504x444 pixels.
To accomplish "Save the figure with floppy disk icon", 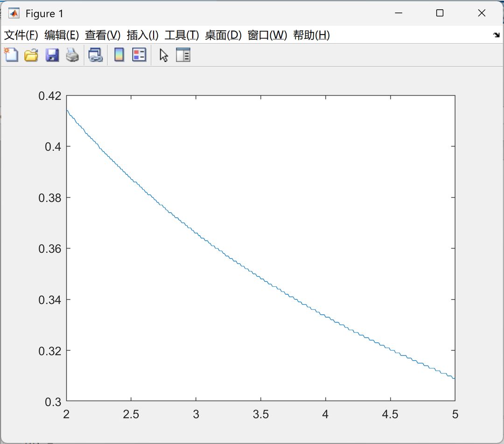I will (x=52, y=55).
